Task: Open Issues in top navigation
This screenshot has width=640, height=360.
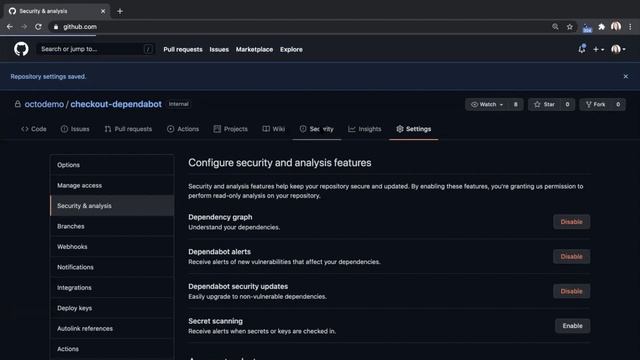Action: pyautogui.click(x=219, y=49)
